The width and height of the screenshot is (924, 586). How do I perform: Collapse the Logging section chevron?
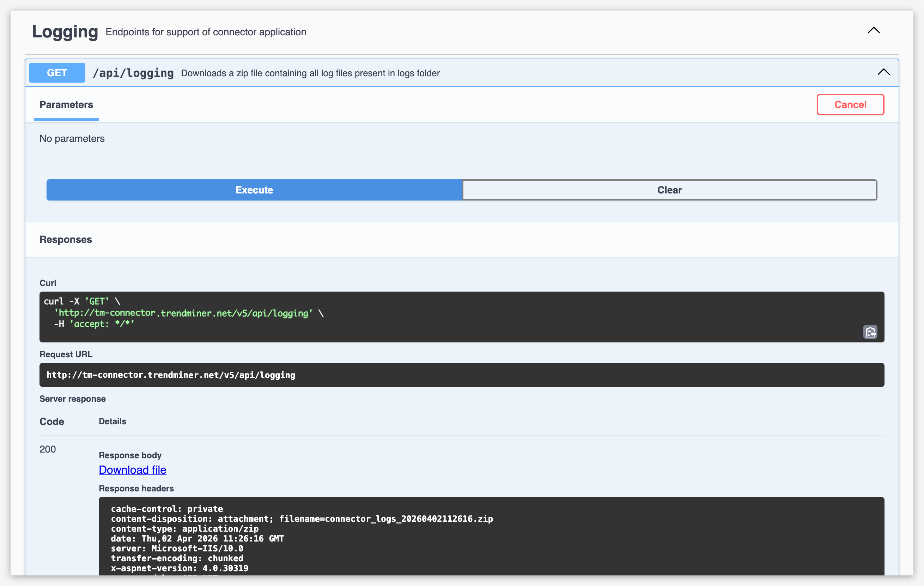tap(873, 31)
